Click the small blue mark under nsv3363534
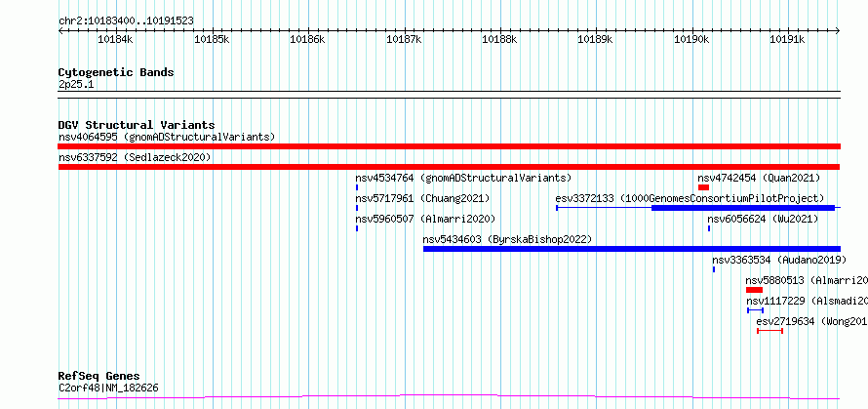This screenshot has width=868, height=409. pyautogui.click(x=714, y=269)
